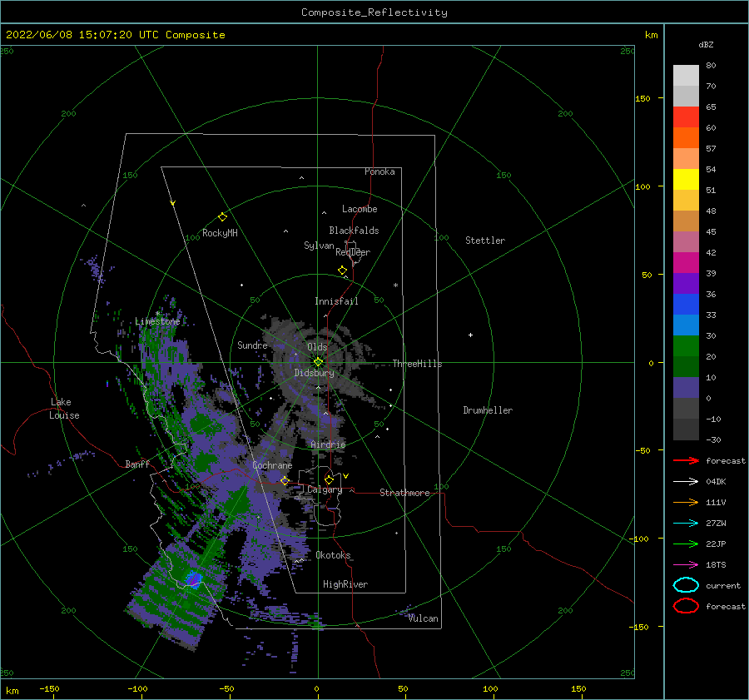Select the magenta 42 dBZ color swatch

[x=686, y=262]
